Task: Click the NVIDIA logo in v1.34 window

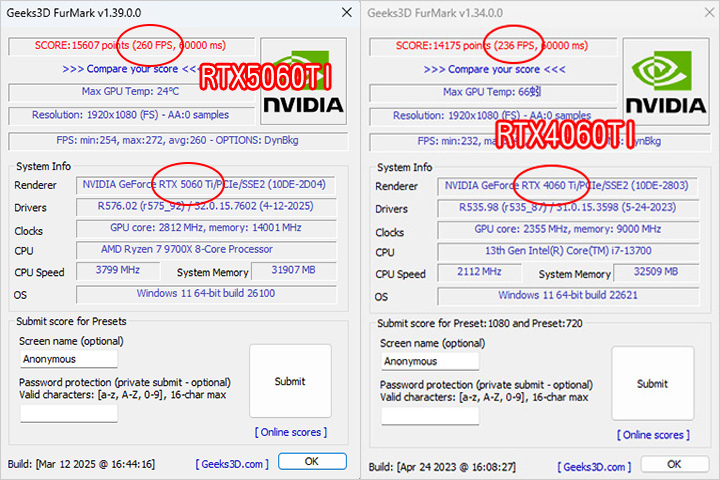Action: click(x=666, y=82)
